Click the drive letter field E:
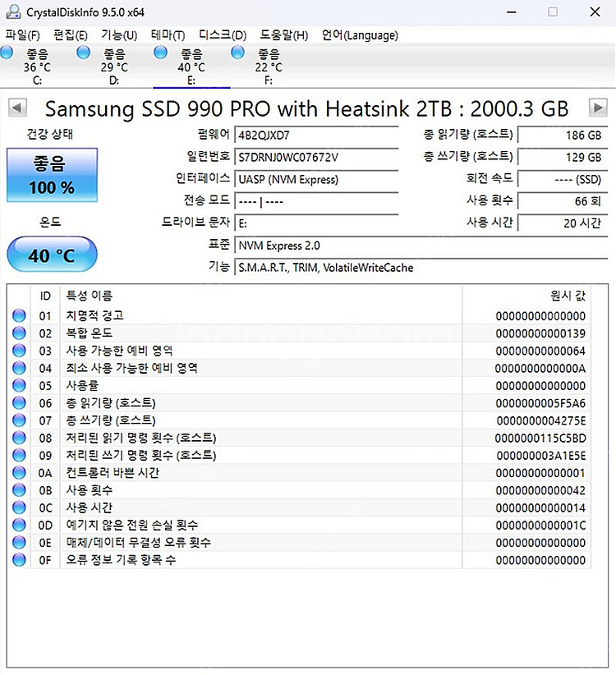Screen dimensions: 616x675 tap(316, 223)
